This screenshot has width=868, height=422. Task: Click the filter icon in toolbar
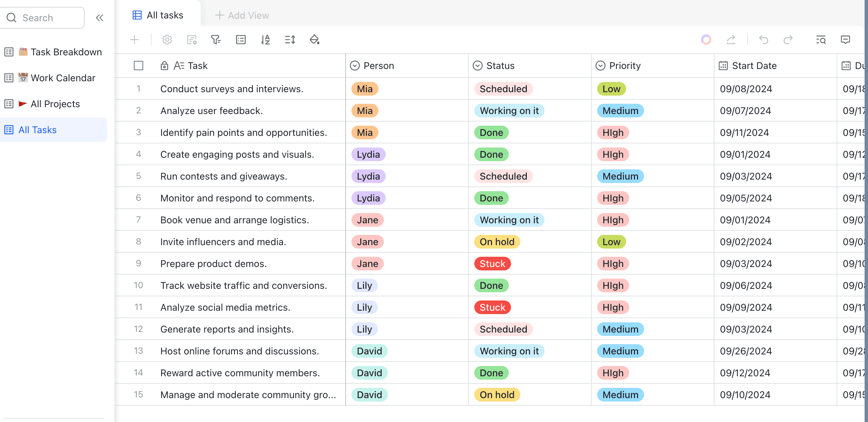[x=216, y=40]
